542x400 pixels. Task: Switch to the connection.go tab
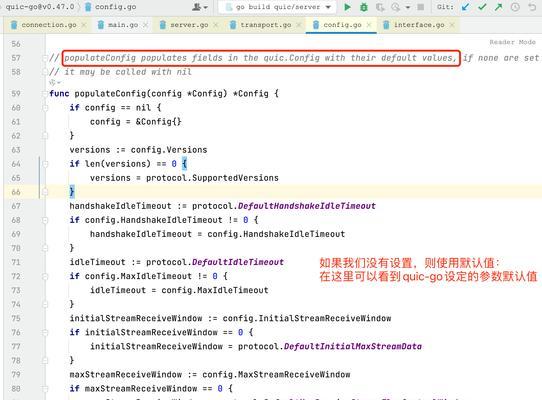pos(48,25)
